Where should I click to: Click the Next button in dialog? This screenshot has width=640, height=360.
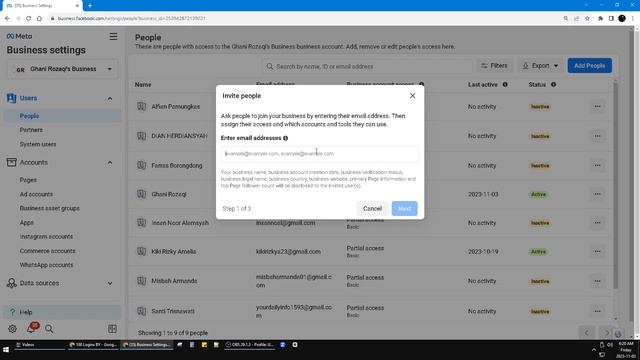404,209
